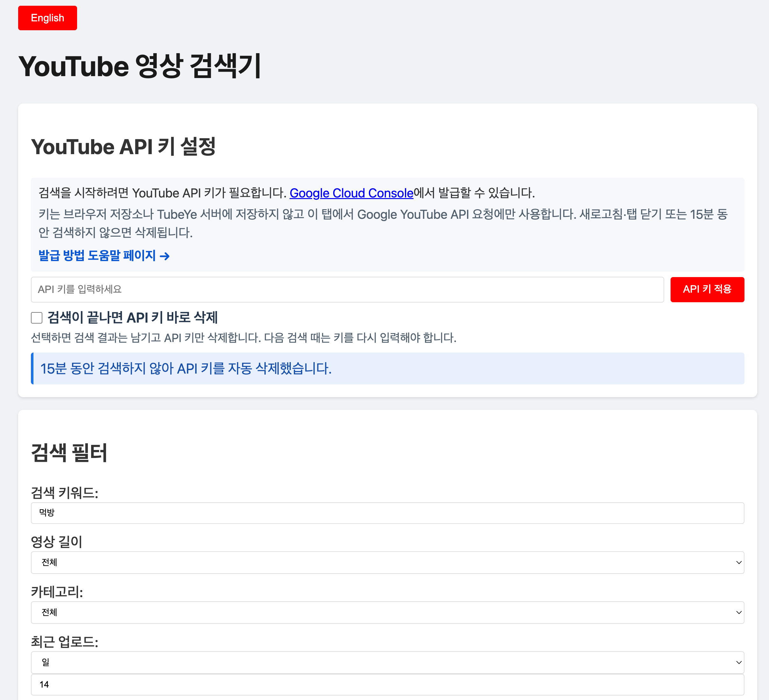The width and height of the screenshot is (769, 700).
Task: Click the 영상 길이 label
Action: pos(56,542)
